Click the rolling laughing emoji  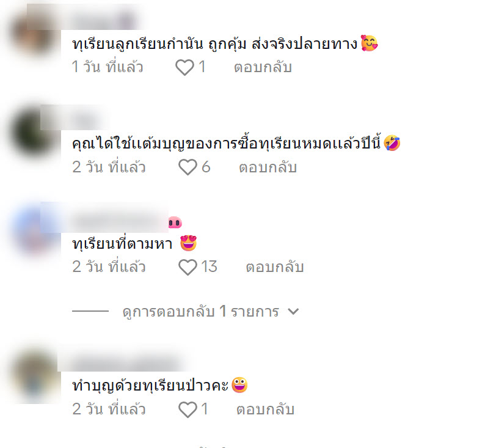coord(392,143)
